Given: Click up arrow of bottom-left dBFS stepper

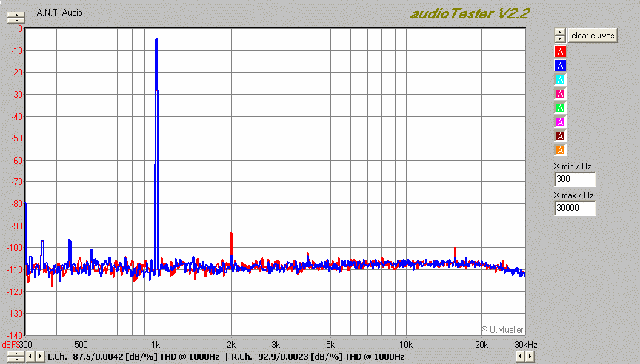Looking at the screenshot, I should (x=16, y=354).
